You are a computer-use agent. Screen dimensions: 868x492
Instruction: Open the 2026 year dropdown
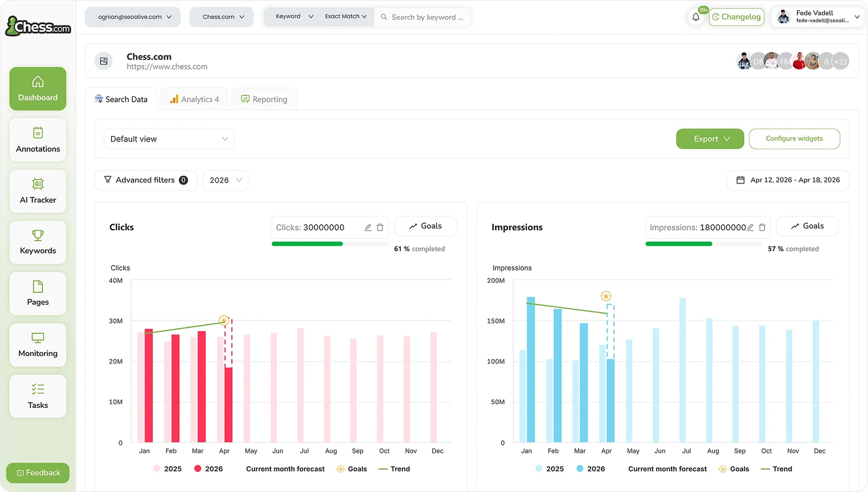point(226,180)
